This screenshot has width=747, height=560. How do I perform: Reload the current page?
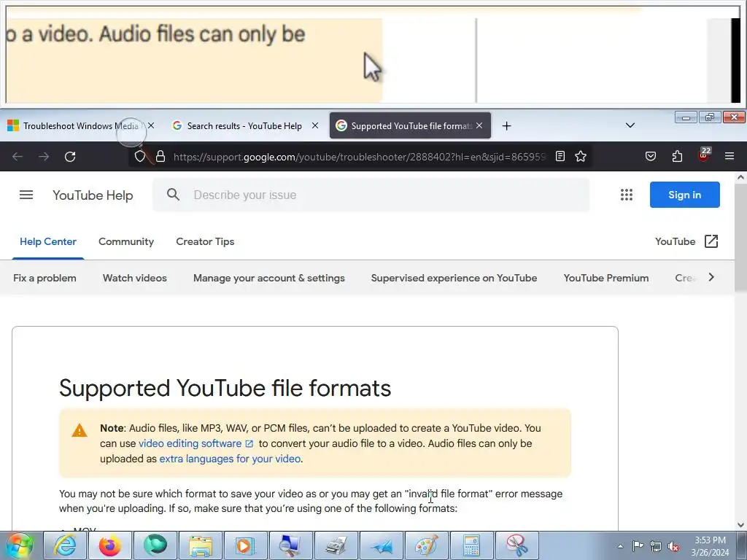70,157
